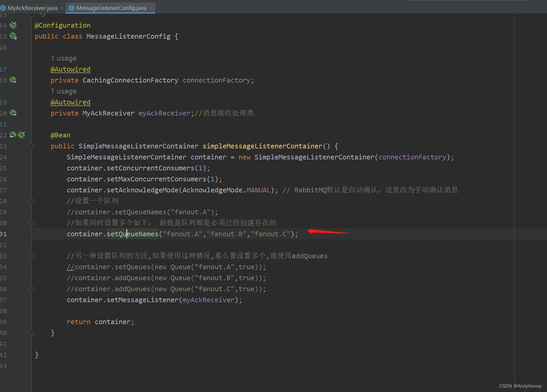Screen dimensions: 547x392
Task: Click the return container statement
Action: [x=100, y=322]
